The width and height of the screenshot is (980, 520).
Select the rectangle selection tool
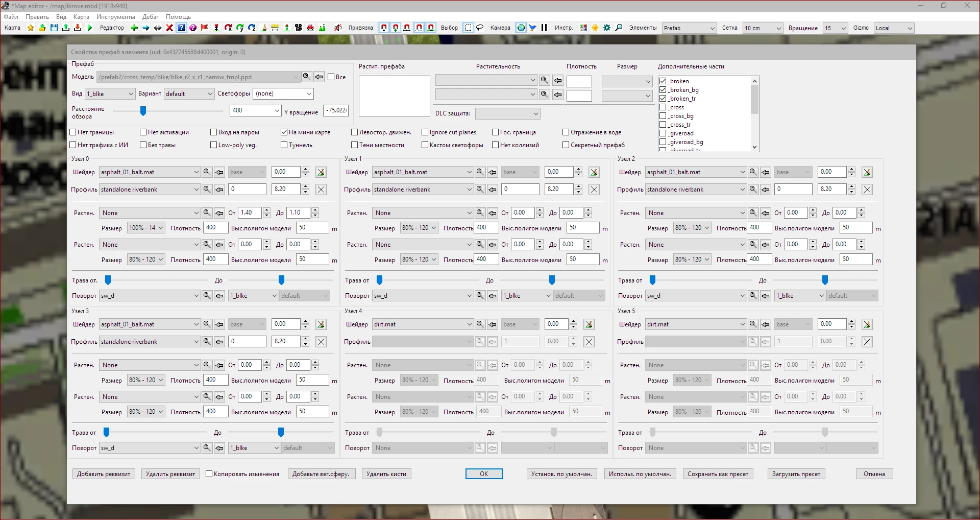[469, 28]
